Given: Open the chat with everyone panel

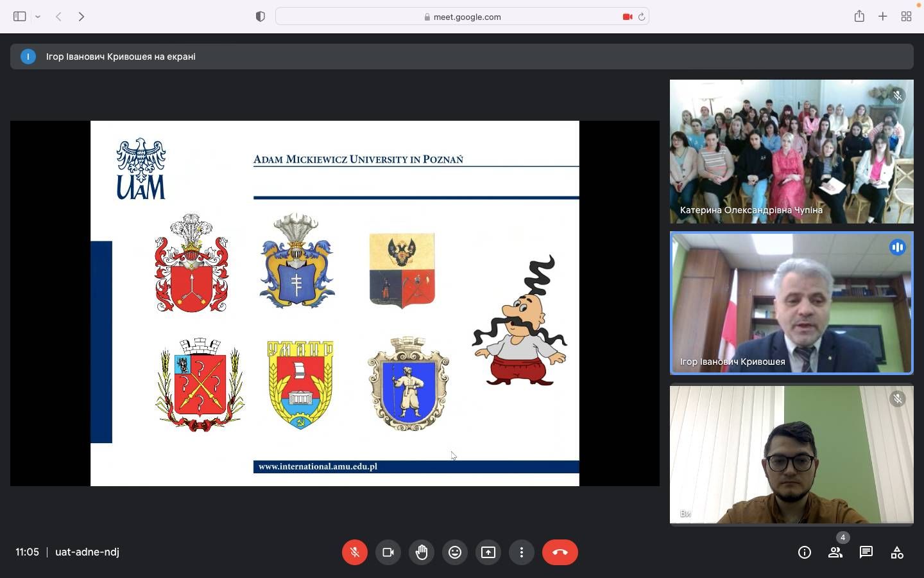Looking at the screenshot, I should coord(866,552).
